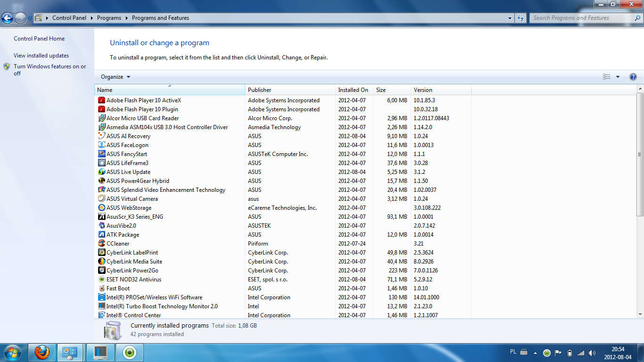Screen dimensions: 644x362
Task: Click the AsusVibe2.0 program icon
Action: (101, 226)
